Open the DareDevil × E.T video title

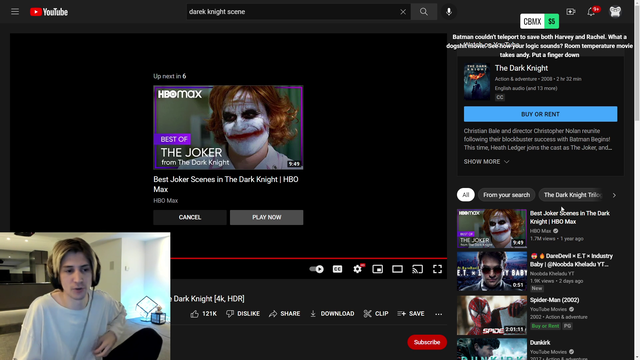coord(571,260)
